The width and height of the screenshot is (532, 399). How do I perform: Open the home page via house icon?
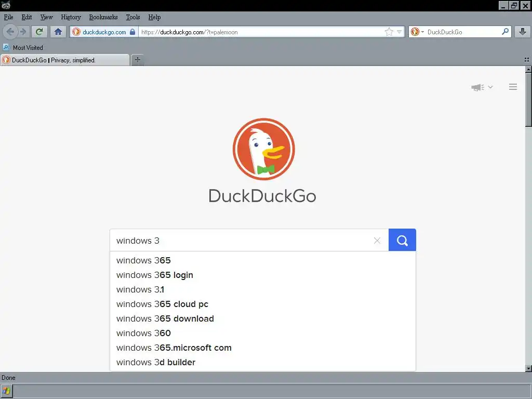click(x=58, y=32)
